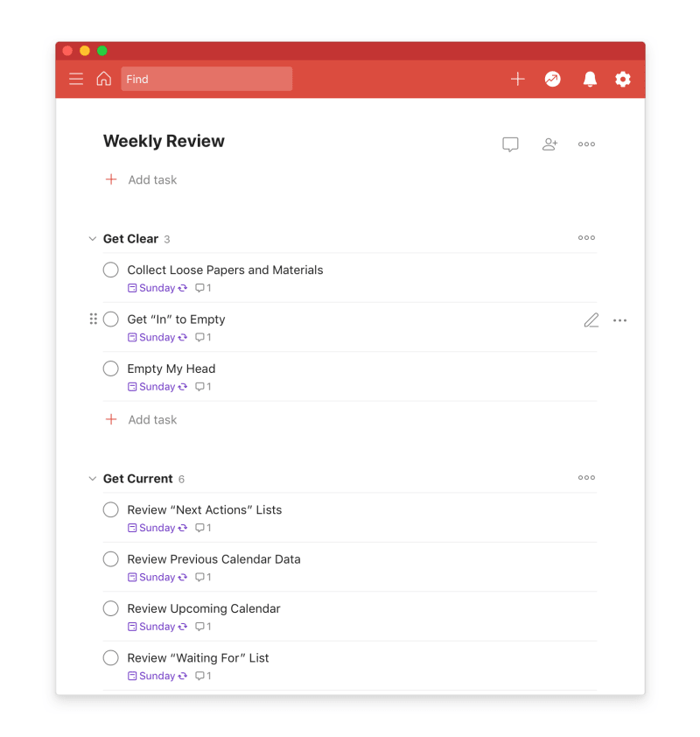
Task: Open the comment on "Review “Waiting For” List"
Action: tap(200, 676)
